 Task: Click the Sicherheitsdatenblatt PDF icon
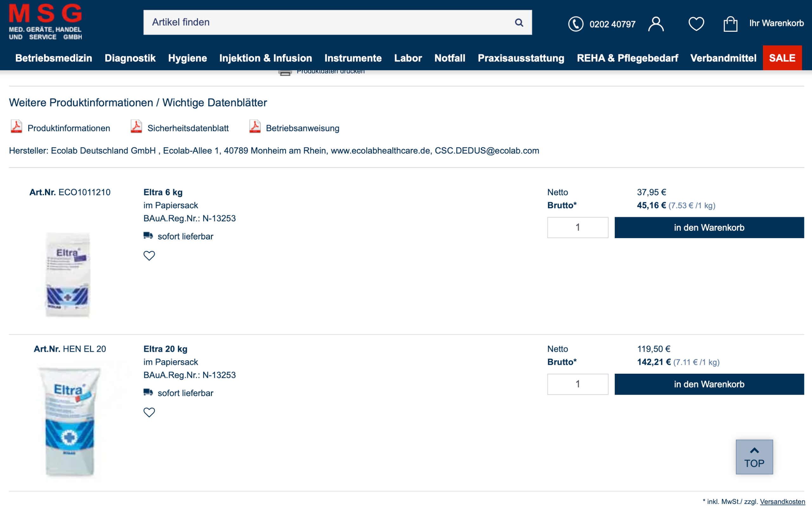coord(136,127)
